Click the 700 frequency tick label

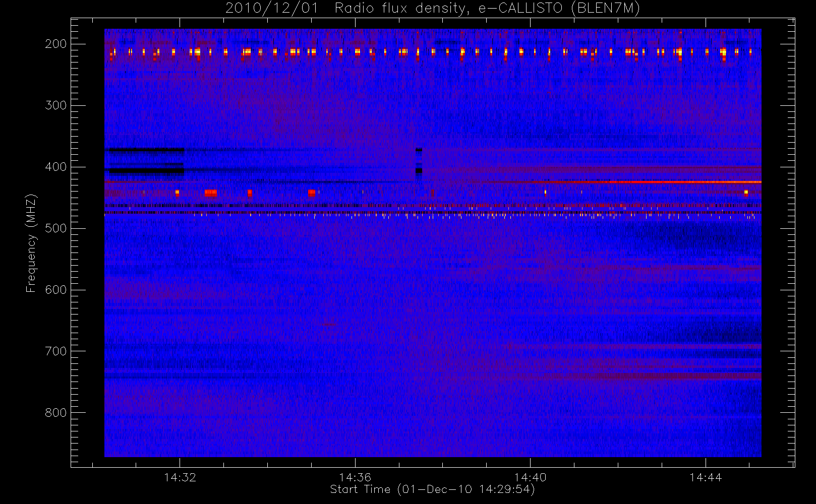click(56, 351)
